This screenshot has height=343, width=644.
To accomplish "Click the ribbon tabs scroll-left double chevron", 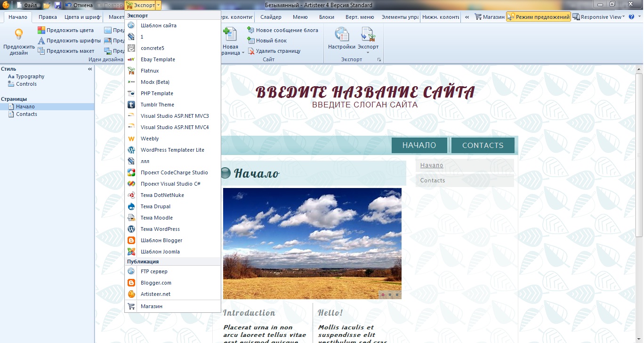I will pyautogui.click(x=467, y=17).
